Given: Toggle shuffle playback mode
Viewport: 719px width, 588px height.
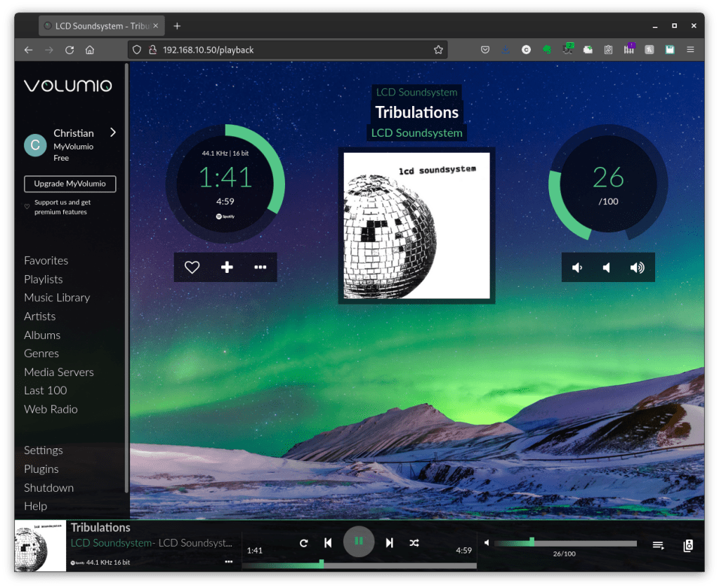Looking at the screenshot, I should (x=414, y=542).
